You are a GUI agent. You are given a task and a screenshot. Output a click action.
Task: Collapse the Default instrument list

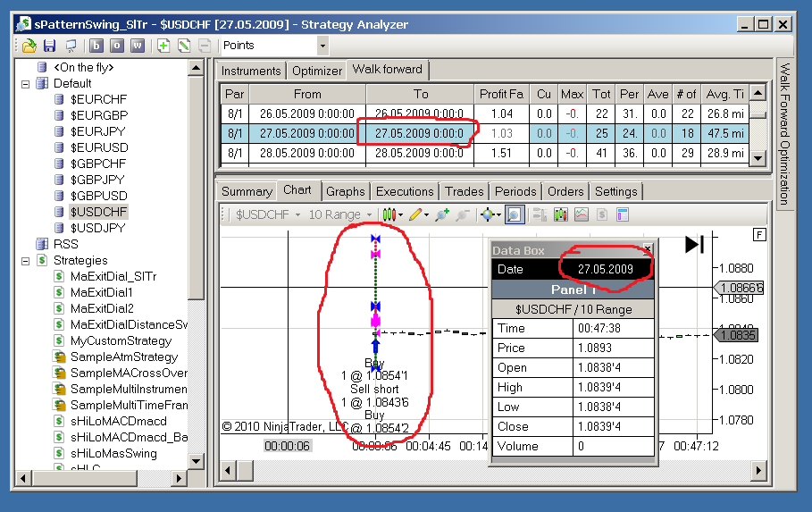click(25, 84)
